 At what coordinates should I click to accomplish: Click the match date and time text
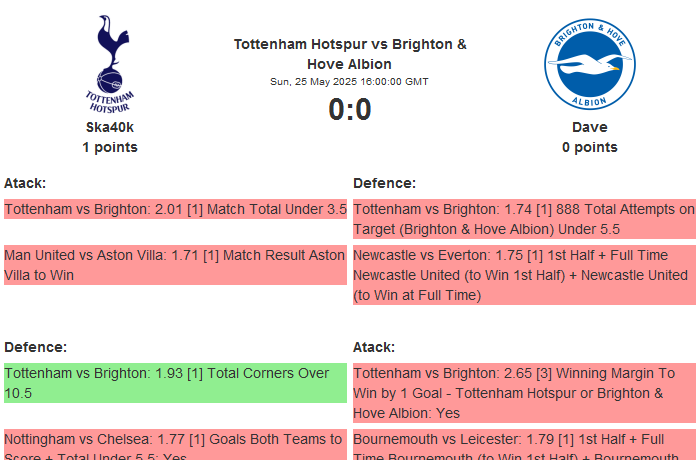click(350, 82)
